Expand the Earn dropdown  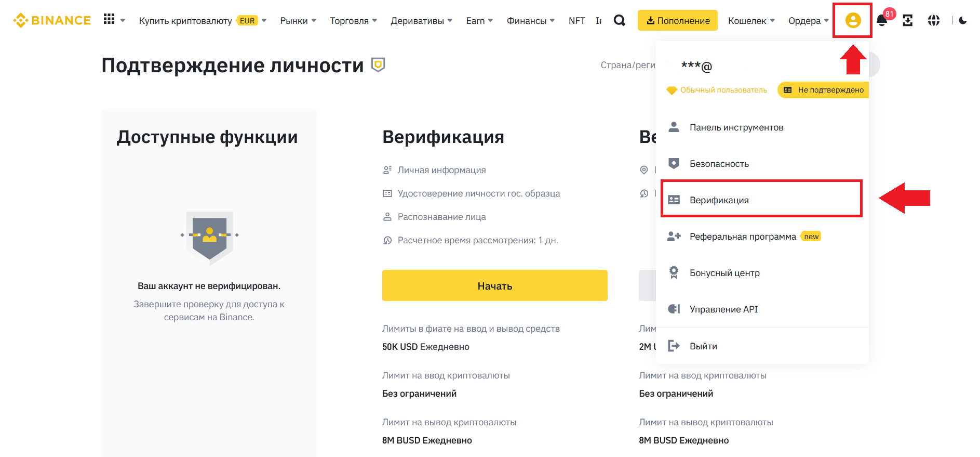[490, 20]
